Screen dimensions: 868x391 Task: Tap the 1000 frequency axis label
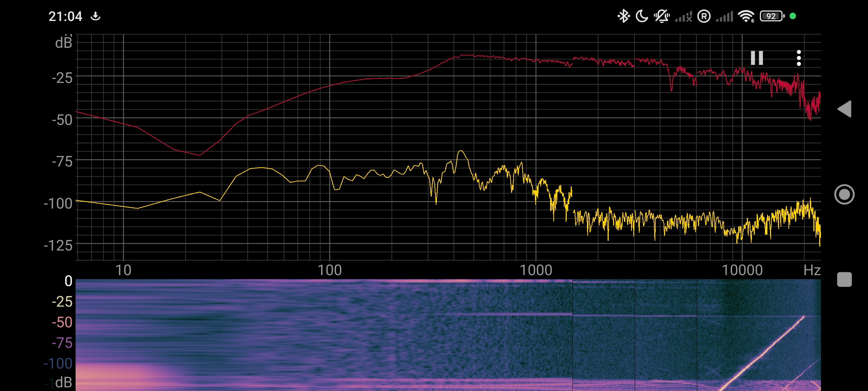click(x=536, y=270)
